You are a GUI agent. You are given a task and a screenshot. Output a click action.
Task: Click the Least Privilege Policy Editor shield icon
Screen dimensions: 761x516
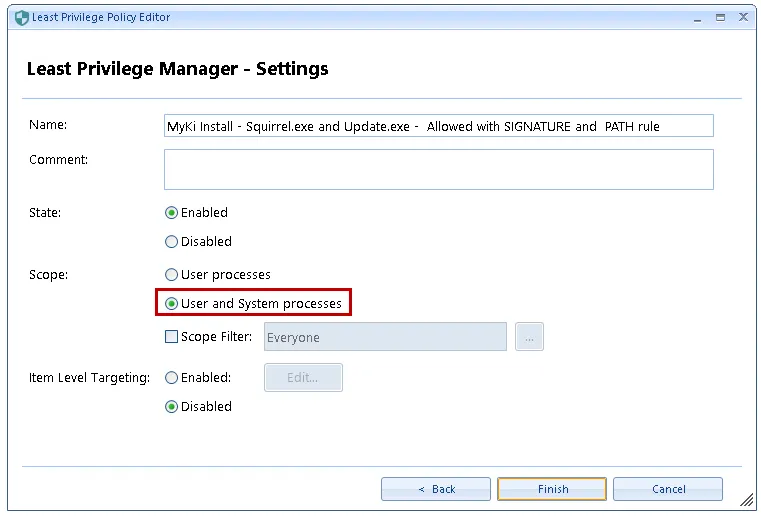(22, 17)
